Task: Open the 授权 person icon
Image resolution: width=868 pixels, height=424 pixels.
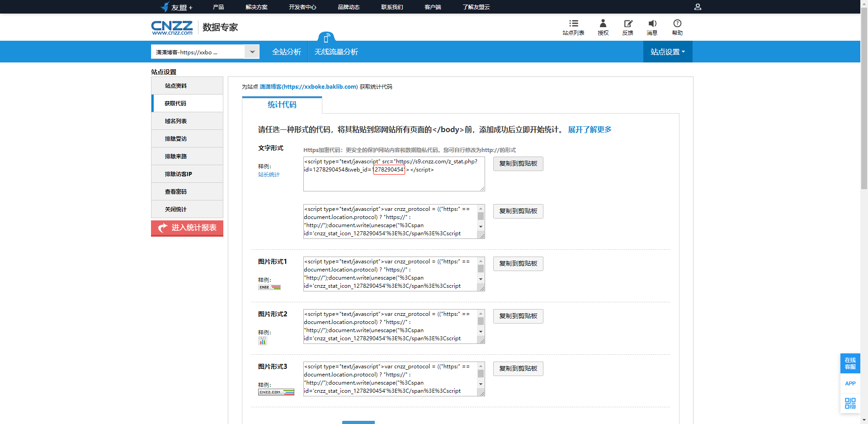Action: tap(603, 27)
